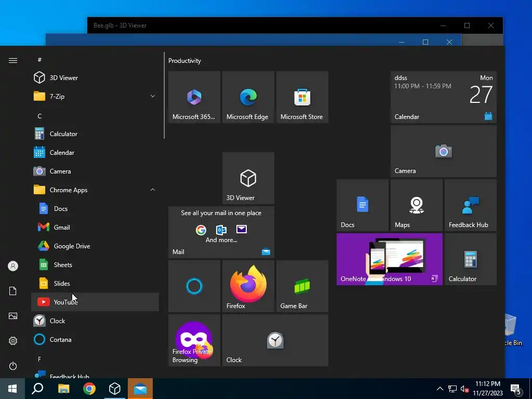This screenshot has height=399, width=532.
Task: Expand the 7-Zip folder chevron
Action: 153,96
